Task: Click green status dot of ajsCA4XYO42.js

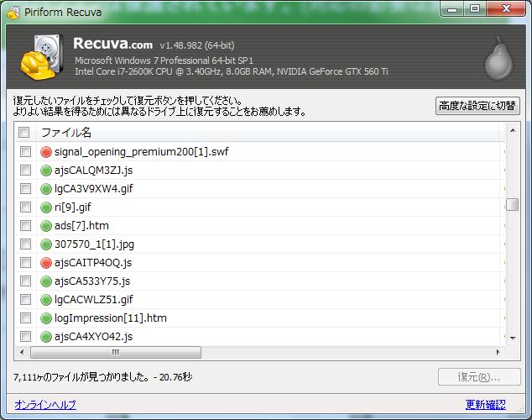Action: 46,337
